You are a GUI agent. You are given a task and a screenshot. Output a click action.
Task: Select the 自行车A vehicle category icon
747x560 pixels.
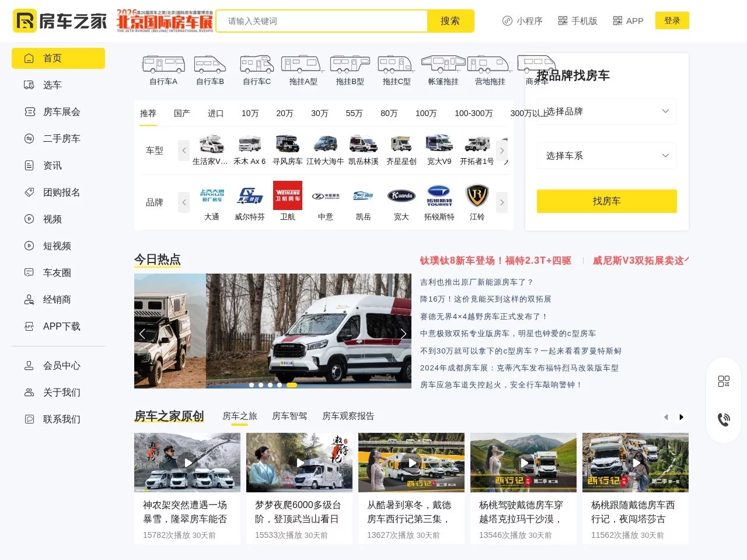click(163, 65)
